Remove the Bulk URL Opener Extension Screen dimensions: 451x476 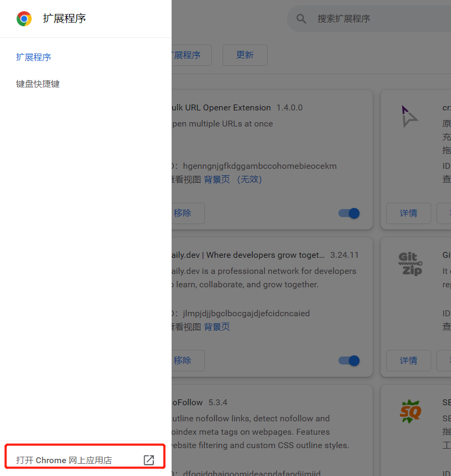188,213
